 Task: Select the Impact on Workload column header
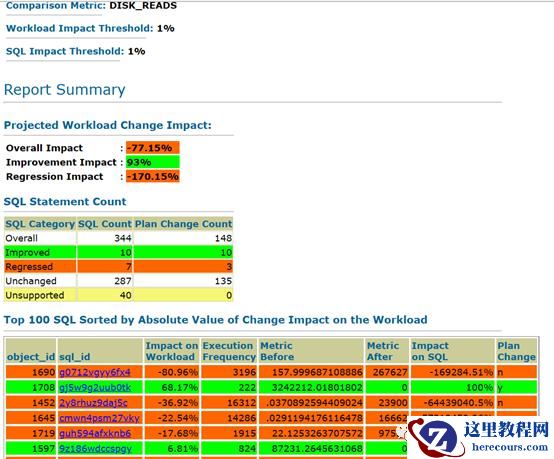(172, 351)
